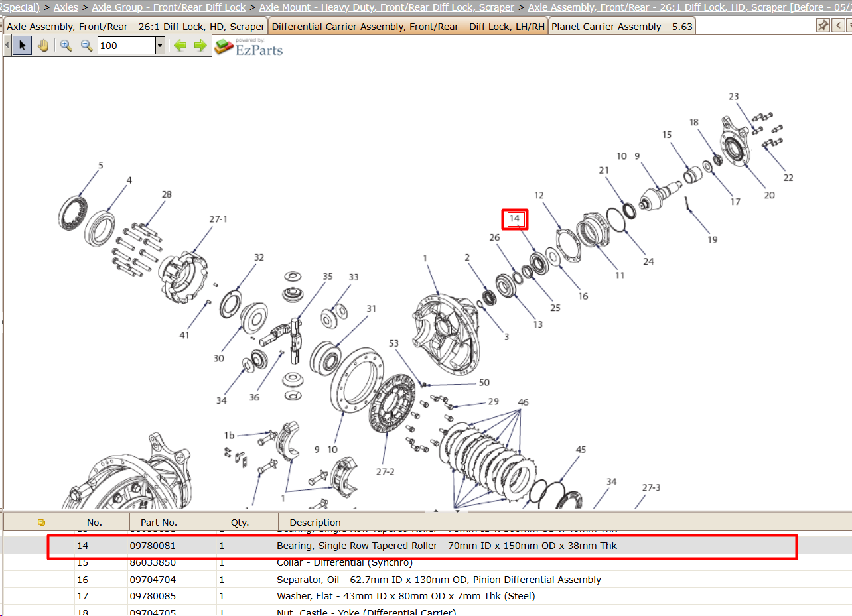Click callout 32 in the diagram
852x616 pixels.
pos(259,257)
